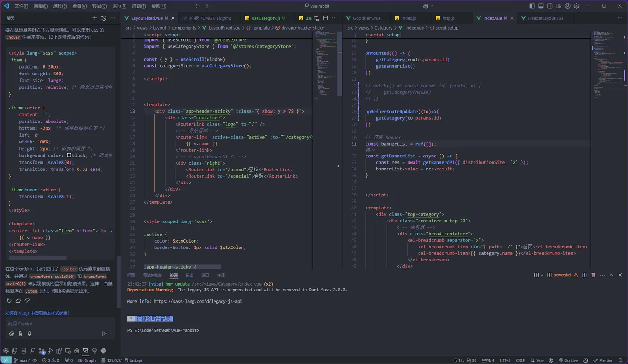Start voice input with microphone icon

30,334
